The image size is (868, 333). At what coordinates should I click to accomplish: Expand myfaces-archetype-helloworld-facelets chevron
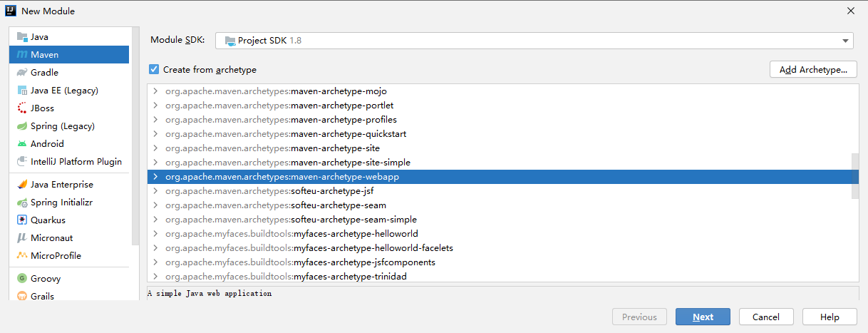155,248
